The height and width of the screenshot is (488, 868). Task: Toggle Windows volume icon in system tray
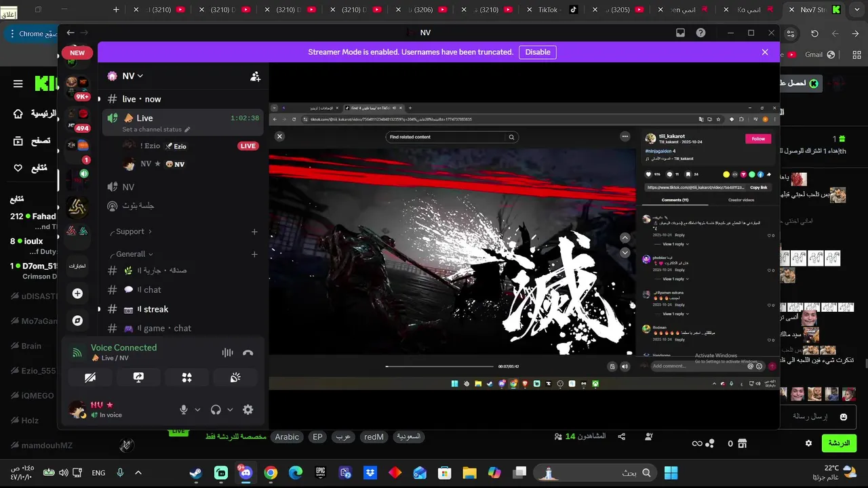[x=63, y=472]
